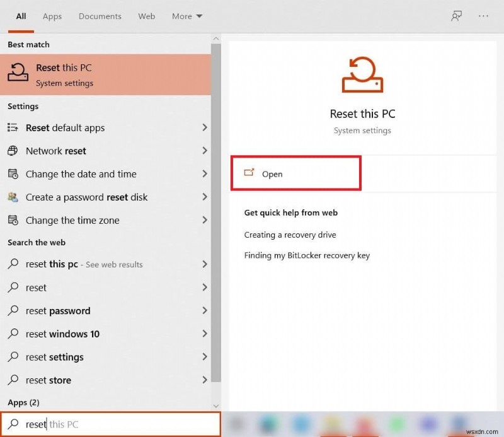This screenshot has width=504, height=437.
Task: Switch to the Web search tab
Action: point(146,16)
